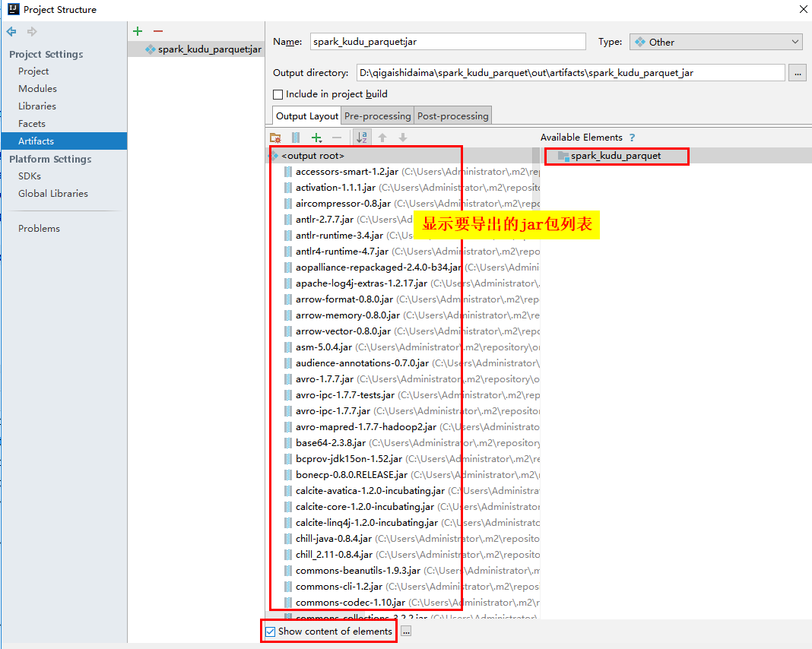Select Artifacts in sidebar
The width and height of the screenshot is (812, 649).
[64, 141]
